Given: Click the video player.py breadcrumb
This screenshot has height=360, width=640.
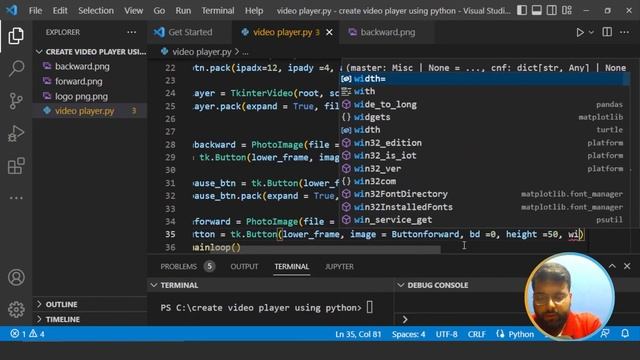Looking at the screenshot, I should [201, 52].
